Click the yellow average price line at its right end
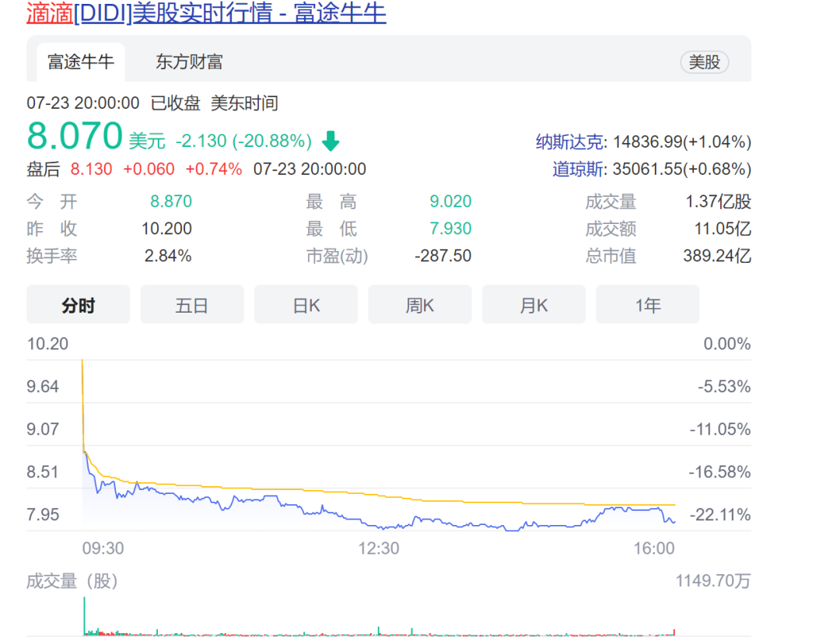 click(674, 505)
